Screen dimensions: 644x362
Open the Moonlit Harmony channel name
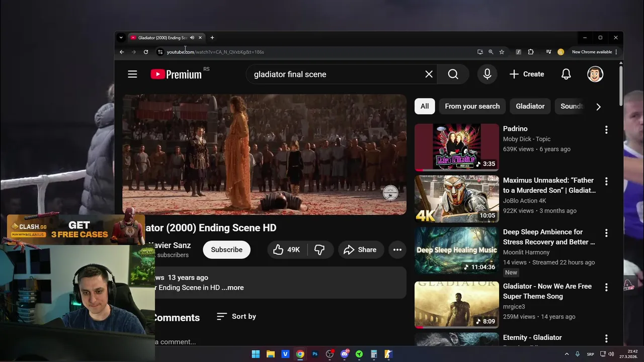pyautogui.click(x=526, y=252)
